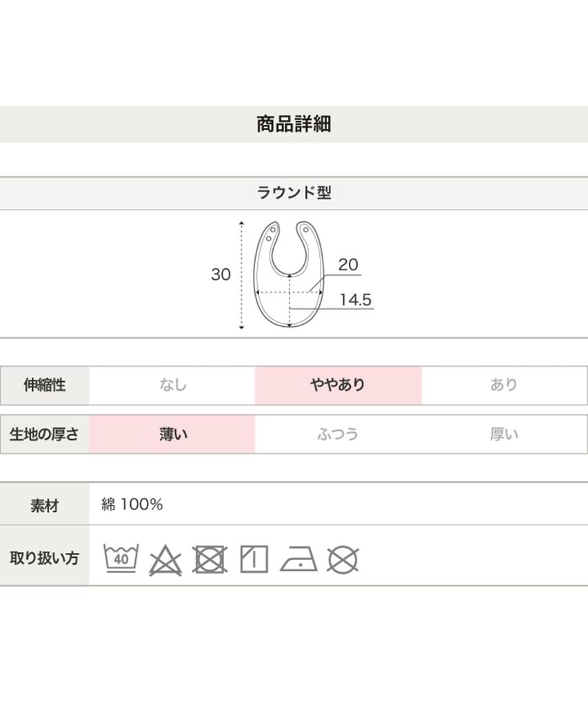This screenshot has height=706, width=588.
Task: Select the highlighted ややあり stretch option
Action: 338,385
